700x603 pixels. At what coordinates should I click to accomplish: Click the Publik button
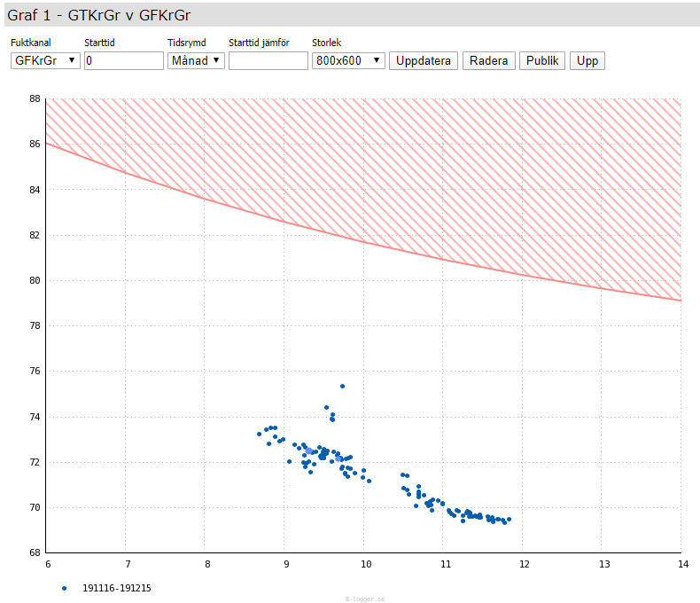click(542, 60)
